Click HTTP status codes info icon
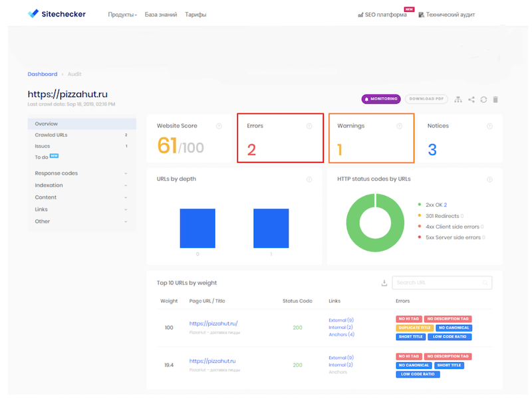The image size is (532, 398). tap(489, 179)
